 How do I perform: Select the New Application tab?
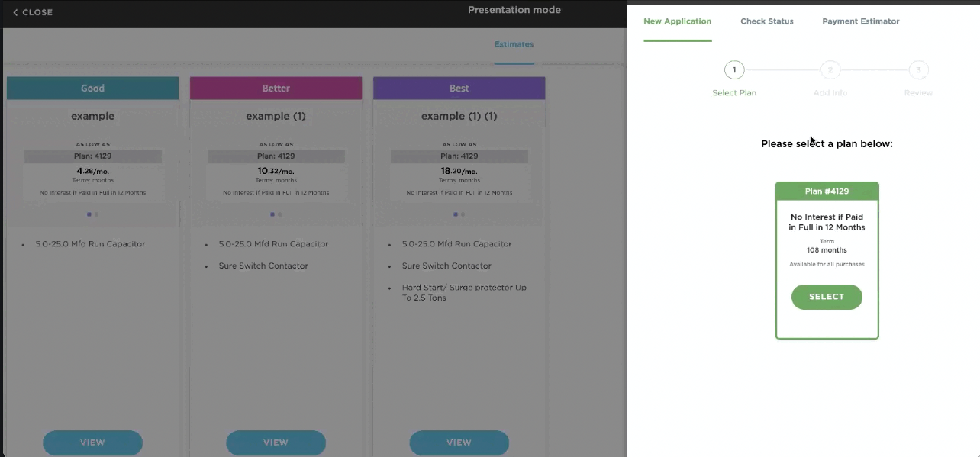(677, 21)
